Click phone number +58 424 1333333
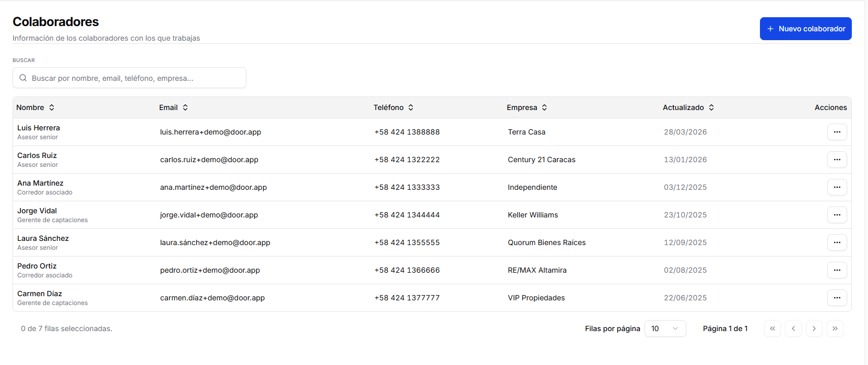 coord(407,187)
